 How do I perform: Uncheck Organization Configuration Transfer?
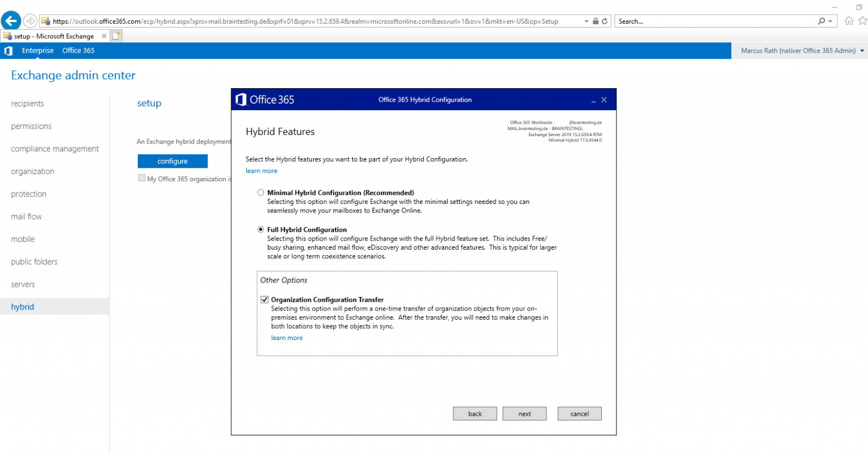coord(264,299)
